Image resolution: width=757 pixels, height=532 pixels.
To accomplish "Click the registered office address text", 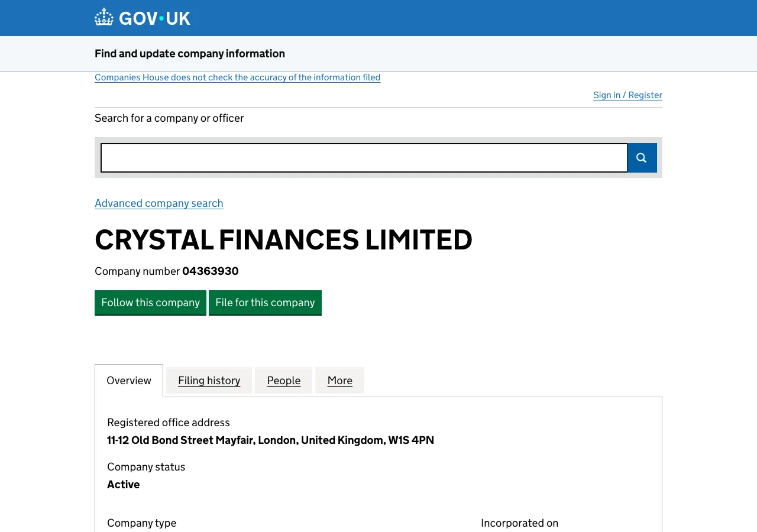I will [x=270, y=440].
